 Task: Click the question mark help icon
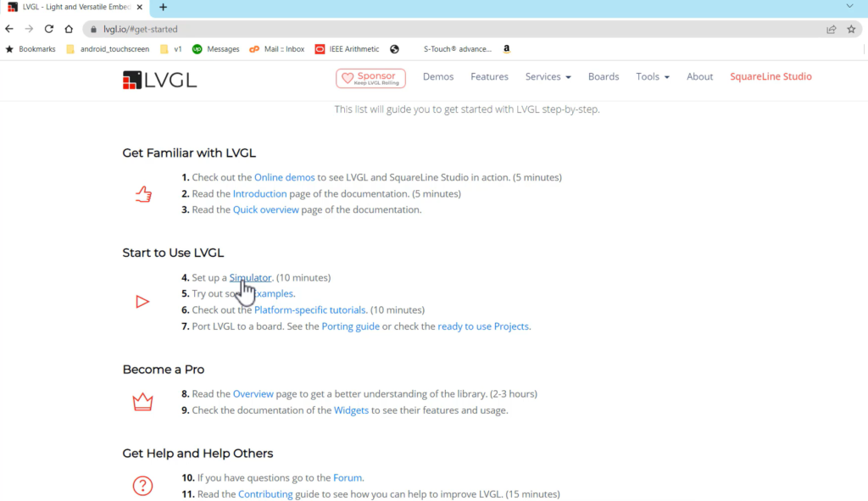point(142,486)
